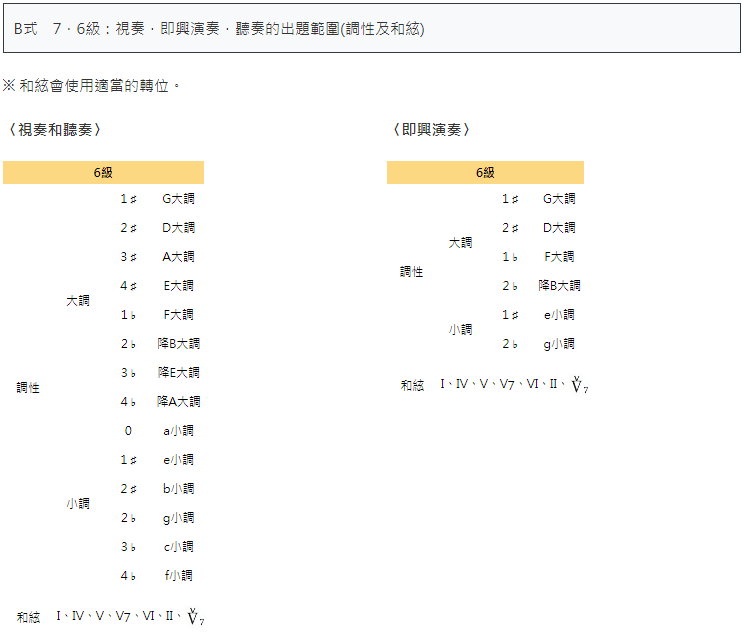Screen dimensions: 748x633
Task: Click the 和絃 chord list under 即興演奏
Action: [x=513, y=385]
